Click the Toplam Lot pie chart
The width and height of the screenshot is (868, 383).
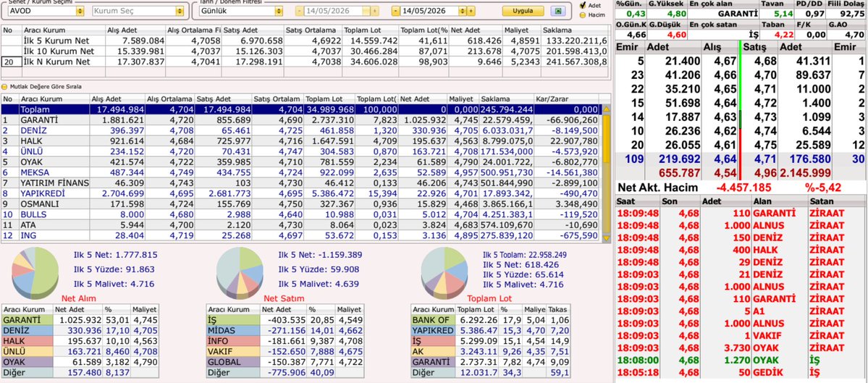(444, 272)
